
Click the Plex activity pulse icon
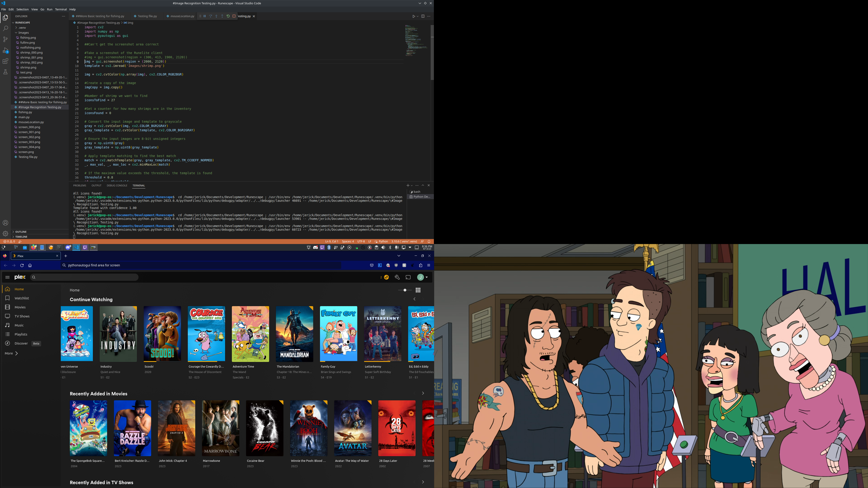click(386, 277)
